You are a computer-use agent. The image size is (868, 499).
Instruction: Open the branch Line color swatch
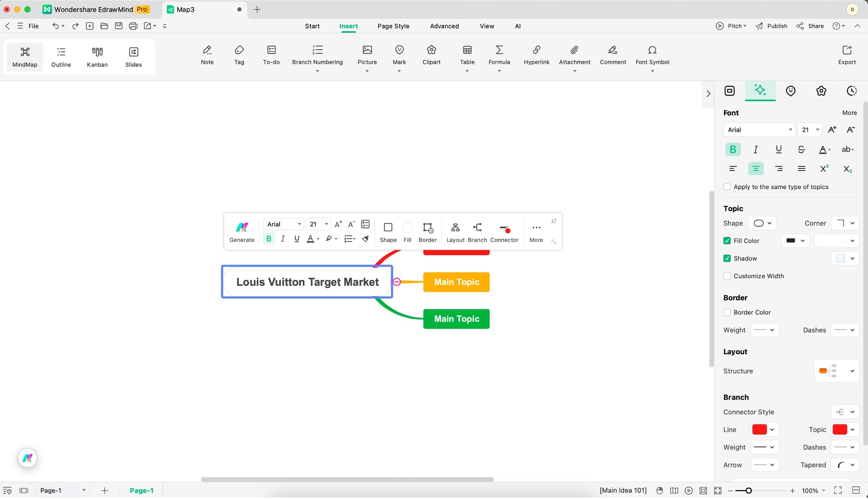[764, 430]
